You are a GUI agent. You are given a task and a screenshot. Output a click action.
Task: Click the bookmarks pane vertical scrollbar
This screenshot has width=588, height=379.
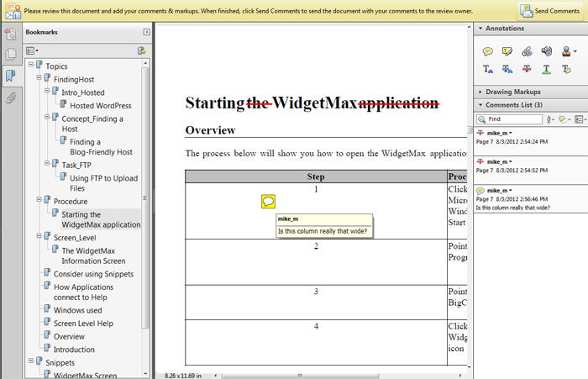coord(145,197)
